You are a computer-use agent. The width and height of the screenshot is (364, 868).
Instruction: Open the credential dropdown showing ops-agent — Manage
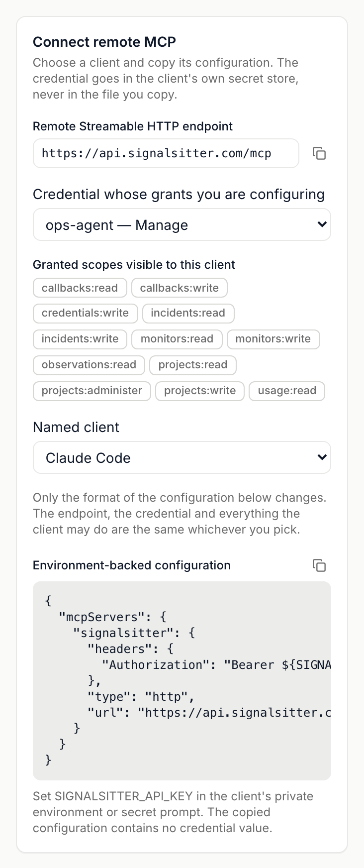click(x=182, y=225)
